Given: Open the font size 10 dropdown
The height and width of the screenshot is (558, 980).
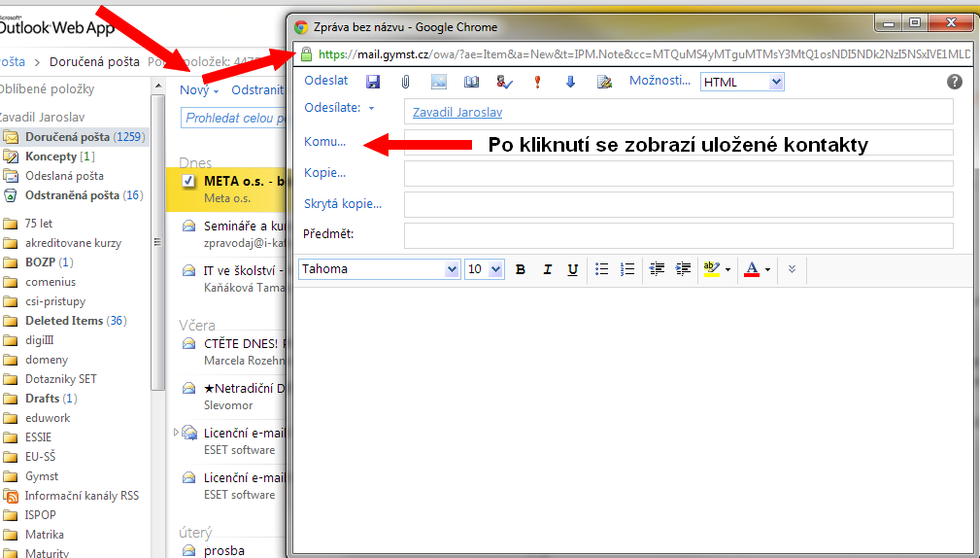Looking at the screenshot, I should [496, 269].
